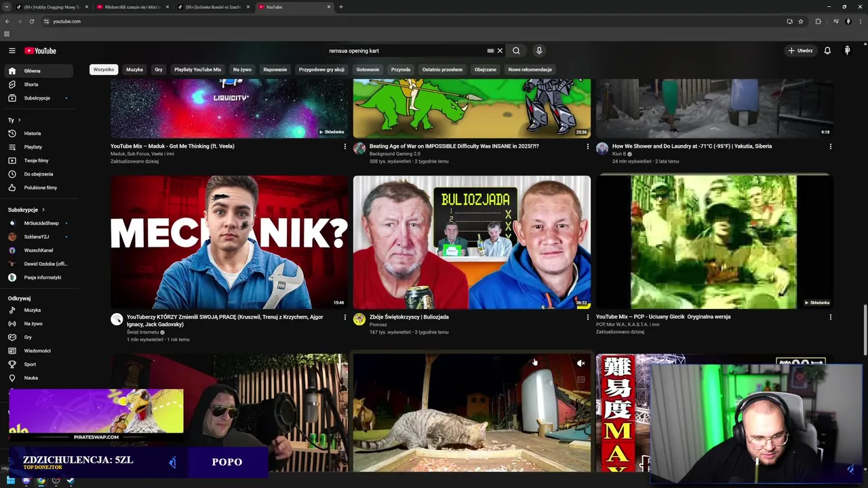This screenshot has height=488, width=868.
Task: Open options for Zbóje Świętokrzyscy video
Action: click(588, 317)
